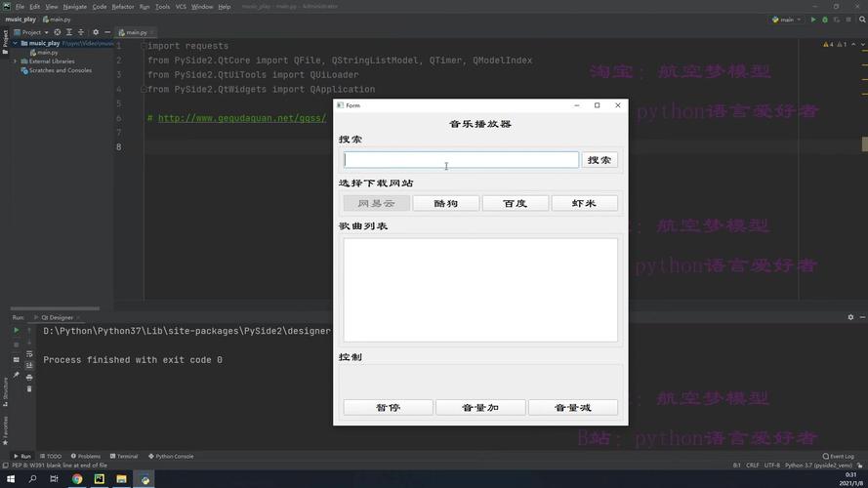The width and height of the screenshot is (868, 488).
Task: Click the search text field in Form window
Action: coord(461,160)
